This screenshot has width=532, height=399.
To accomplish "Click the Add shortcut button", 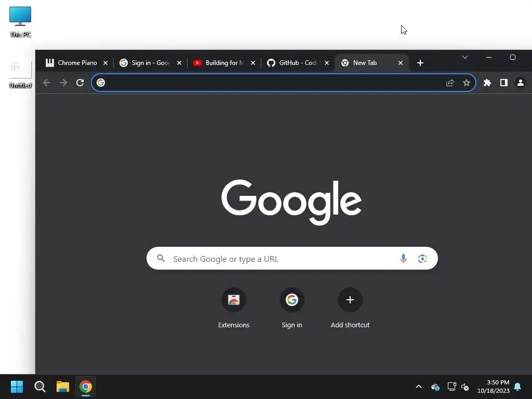I will tap(350, 309).
